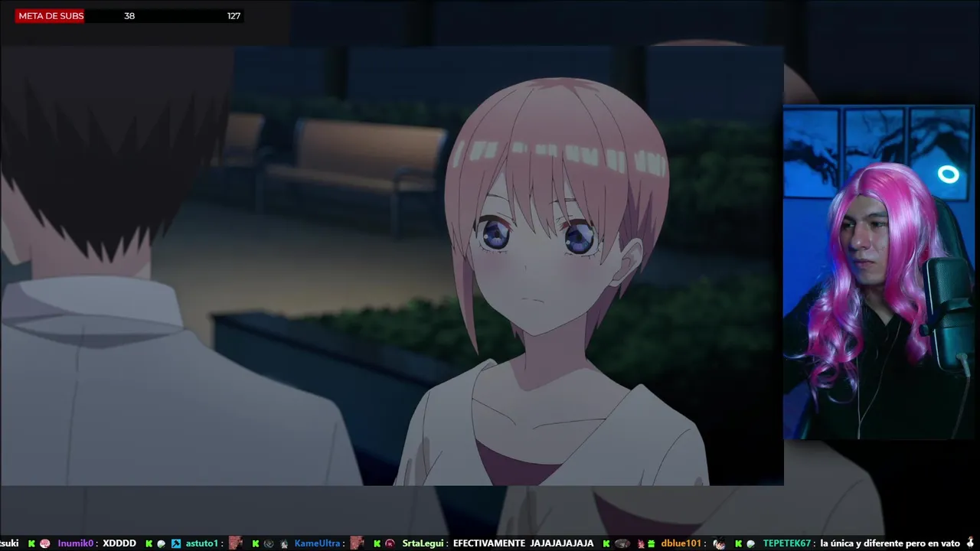This screenshot has height=551, width=980.
Task: Click the message 'la única y diferente pero en vato'
Action: 890,543
